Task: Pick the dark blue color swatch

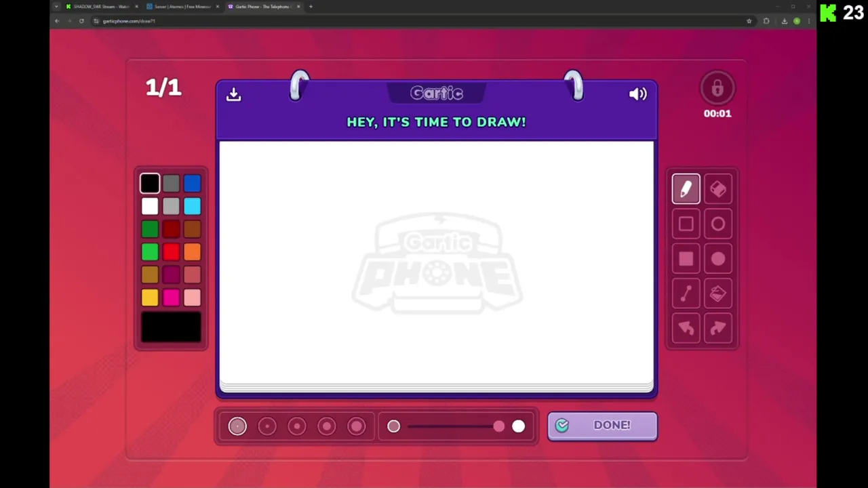Action: click(192, 183)
